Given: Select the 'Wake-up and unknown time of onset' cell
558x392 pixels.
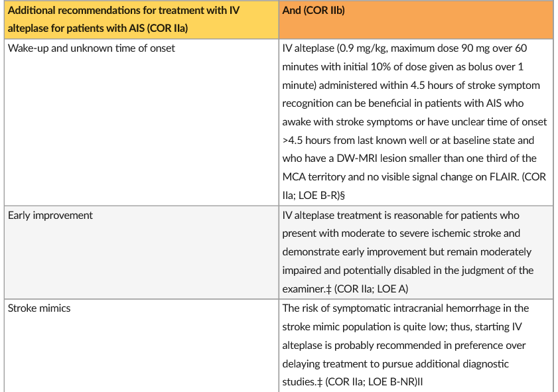Looking at the screenshot, I should click(x=92, y=48).
